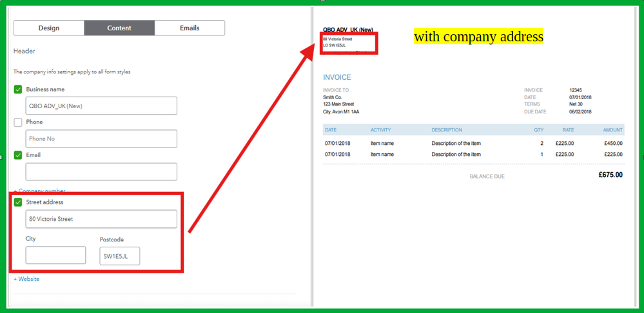
Task: Click the RATE column header
Action: (x=569, y=130)
